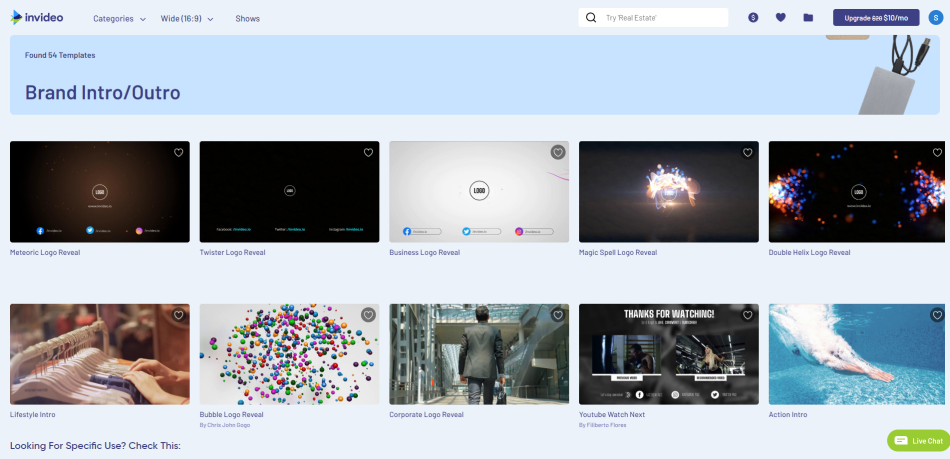Toggle heart on Business Logo Reveal
The image size is (950, 459).
tap(558, 153)
